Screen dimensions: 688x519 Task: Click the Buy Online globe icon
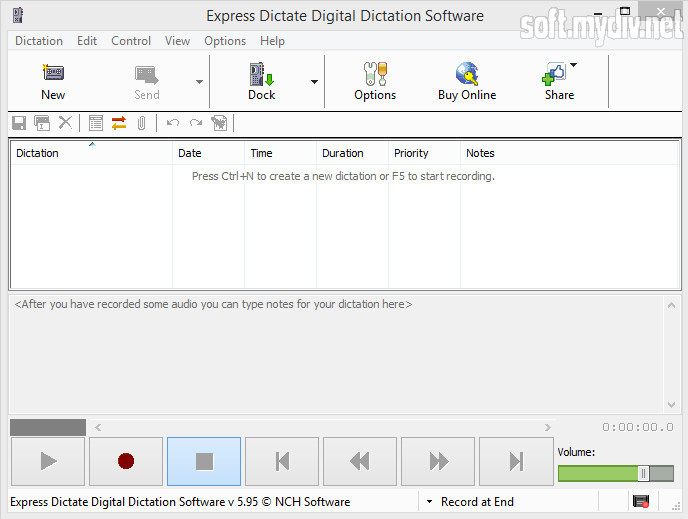point(467,74)
